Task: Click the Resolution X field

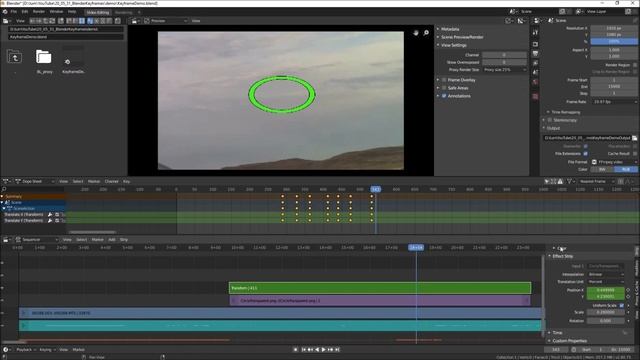Action: [614, 28]
